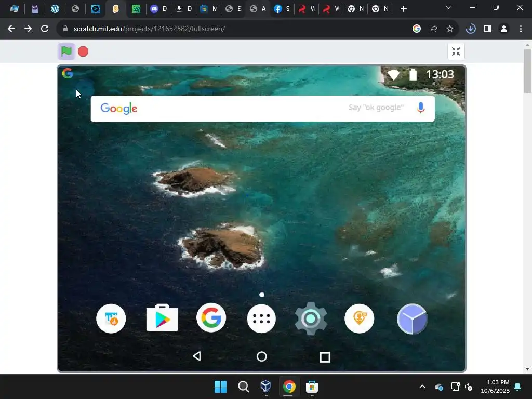
Task: Share this page from address bar
Action: pyautogui.click(x=433, y=29)
